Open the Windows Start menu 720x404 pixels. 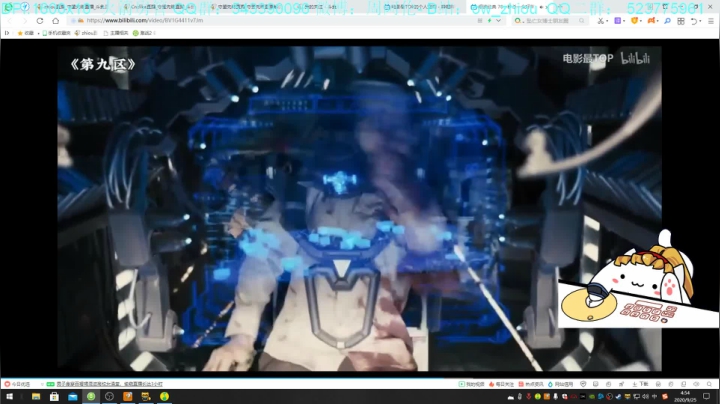(x=9, y=397)
